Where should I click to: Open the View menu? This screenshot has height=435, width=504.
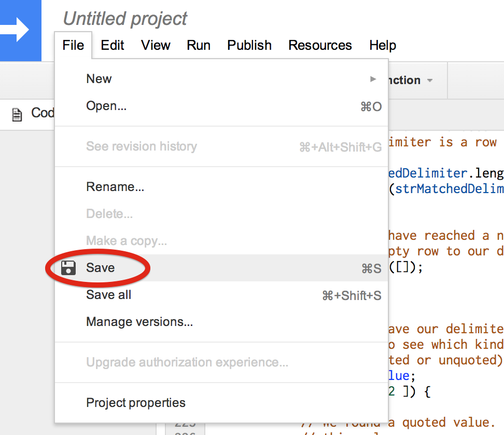coord(156,45)
